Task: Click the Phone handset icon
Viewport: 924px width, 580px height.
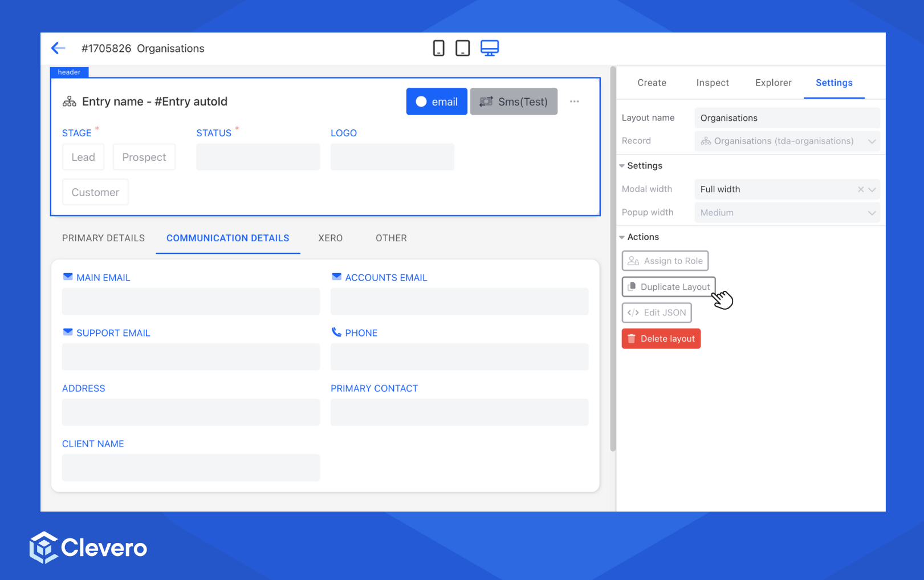Action: point(336,332)
